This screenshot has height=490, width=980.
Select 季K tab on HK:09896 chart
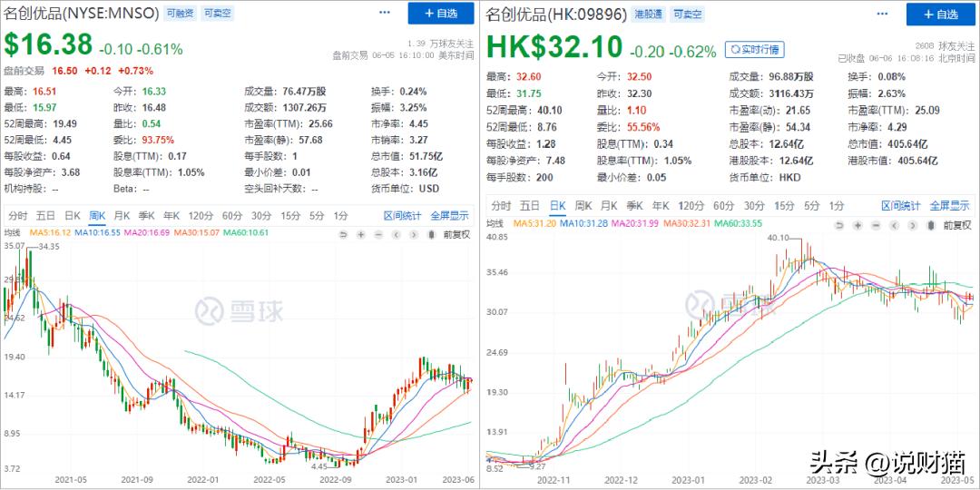(634, 206)
